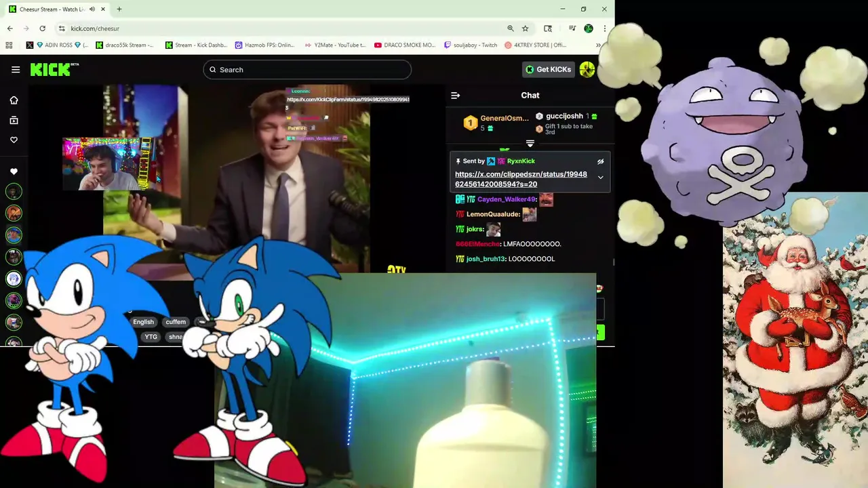This screenshot has height=488, width=868.
Task: Open draco55k Stream bookmark
Action: (x=125, y=45)
